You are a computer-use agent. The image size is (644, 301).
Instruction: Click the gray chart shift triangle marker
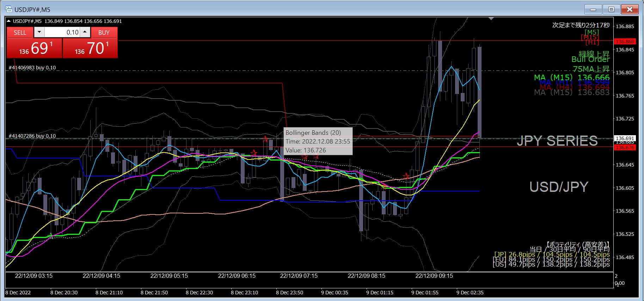click(491, 19)
